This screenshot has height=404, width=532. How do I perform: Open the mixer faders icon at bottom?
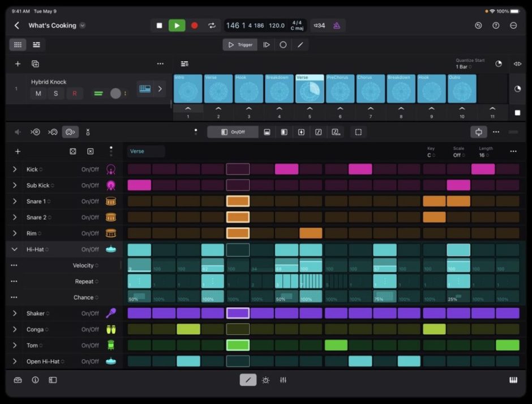tap(283, 380)
